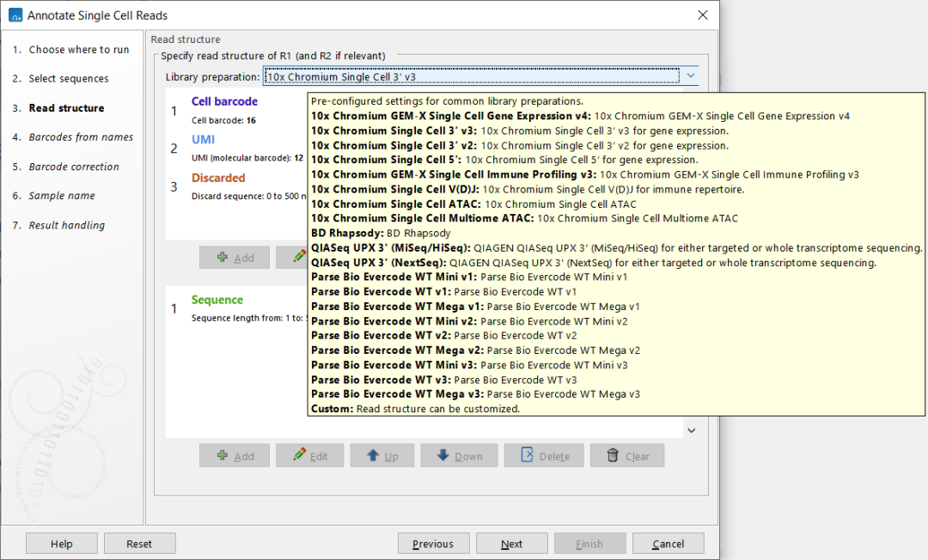Click the Finish button
The width and height of the screenshot is (928, 560).
coord(589,544)
